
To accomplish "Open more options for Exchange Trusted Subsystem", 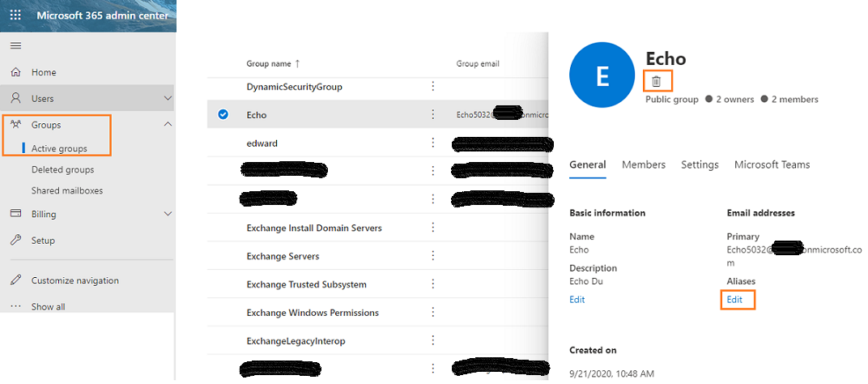I will pos(433,284).
